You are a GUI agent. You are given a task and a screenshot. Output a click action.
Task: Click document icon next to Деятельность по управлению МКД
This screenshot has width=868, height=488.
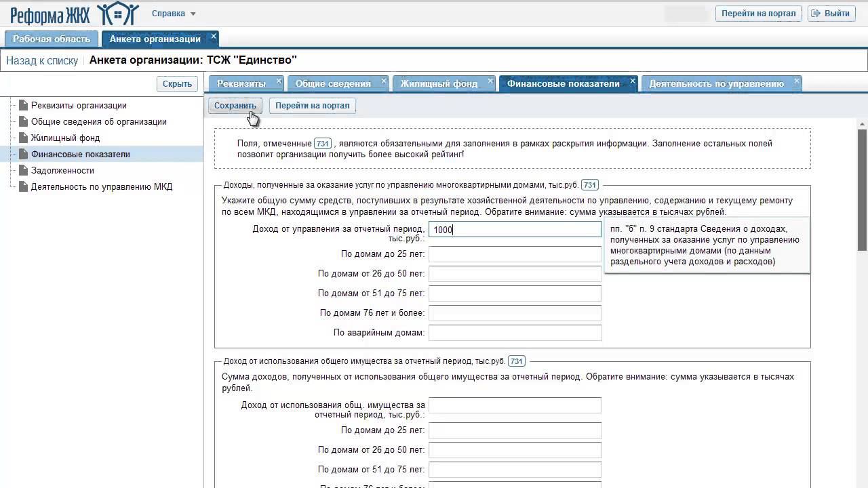click(24, 186)
